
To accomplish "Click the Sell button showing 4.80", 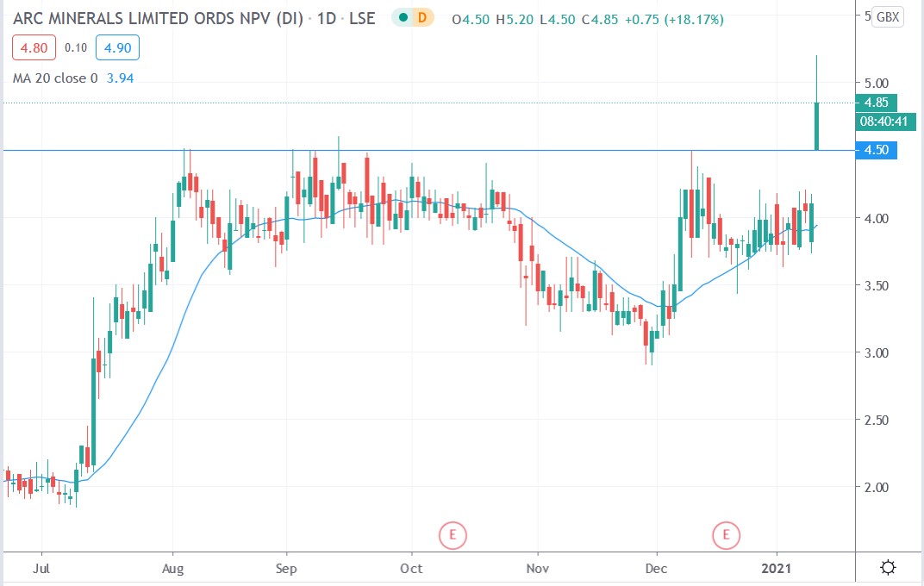I will (x=33, y=48).
